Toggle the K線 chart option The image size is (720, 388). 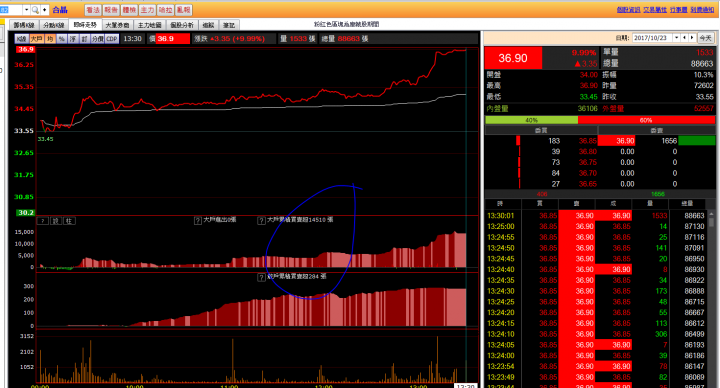pos(22,39)
